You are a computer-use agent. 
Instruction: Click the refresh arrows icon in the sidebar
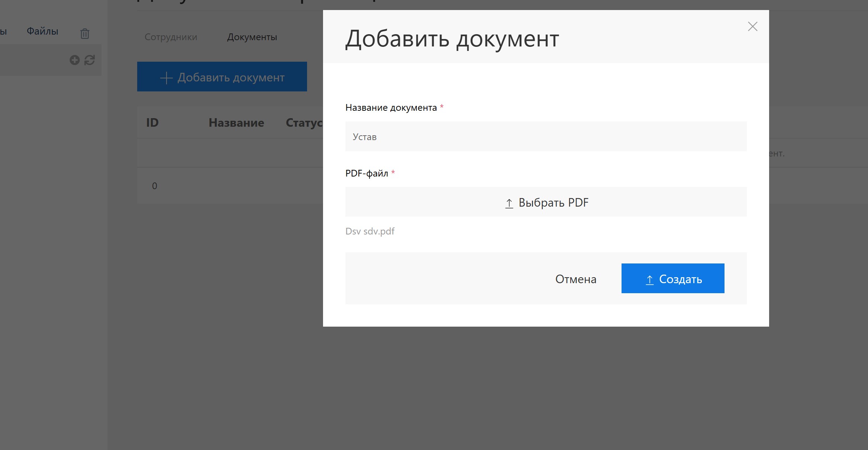click(x=90, y=60)
